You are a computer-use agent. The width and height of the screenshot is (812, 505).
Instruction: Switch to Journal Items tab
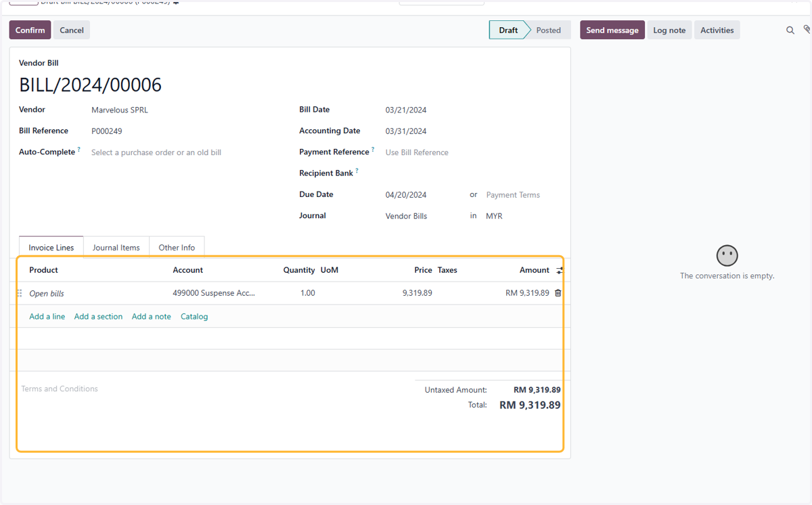click(116, 247)
